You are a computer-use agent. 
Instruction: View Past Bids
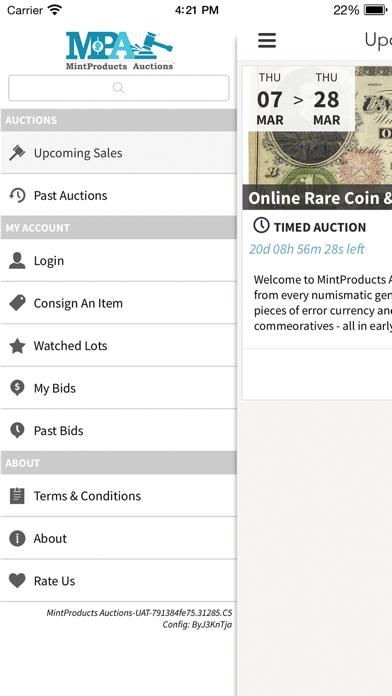[x=119, y=431]
